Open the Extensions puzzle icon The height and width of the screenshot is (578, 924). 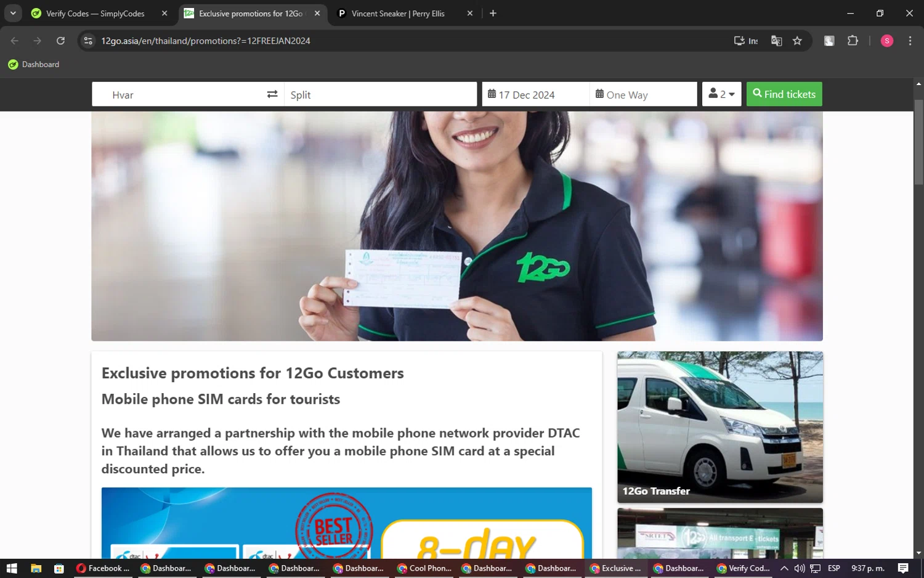853,41
